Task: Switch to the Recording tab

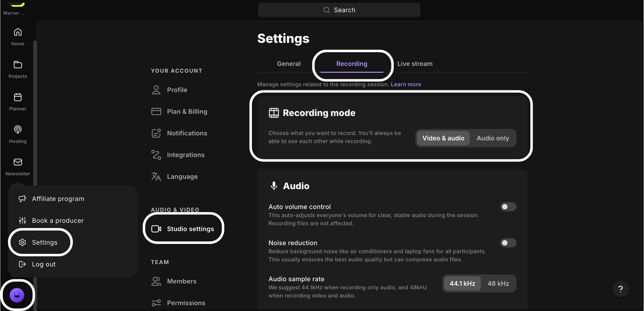Action: coord(352,64)
